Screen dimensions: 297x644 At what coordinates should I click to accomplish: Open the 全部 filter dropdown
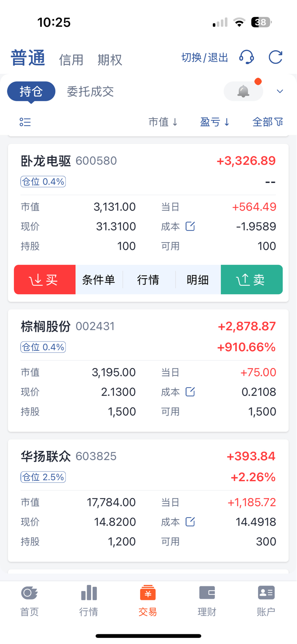click(x=268, y=122)
